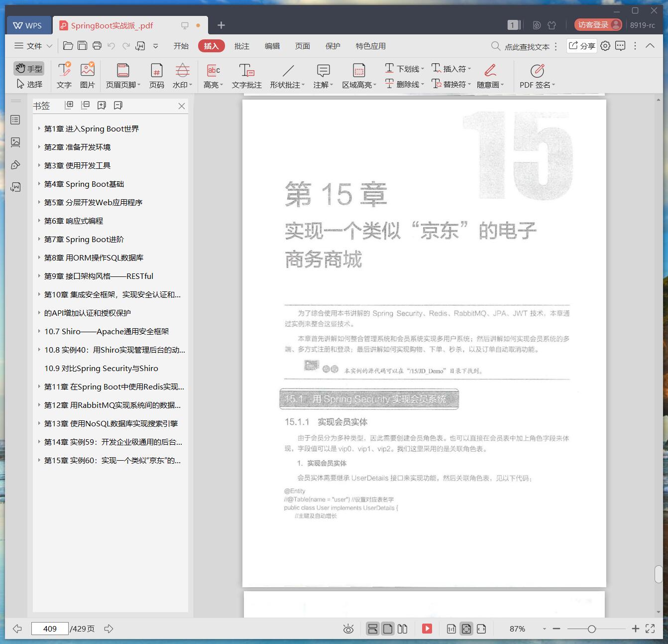Open the note annotation dropdown
The image size is (668, 644).
(323, 76)
